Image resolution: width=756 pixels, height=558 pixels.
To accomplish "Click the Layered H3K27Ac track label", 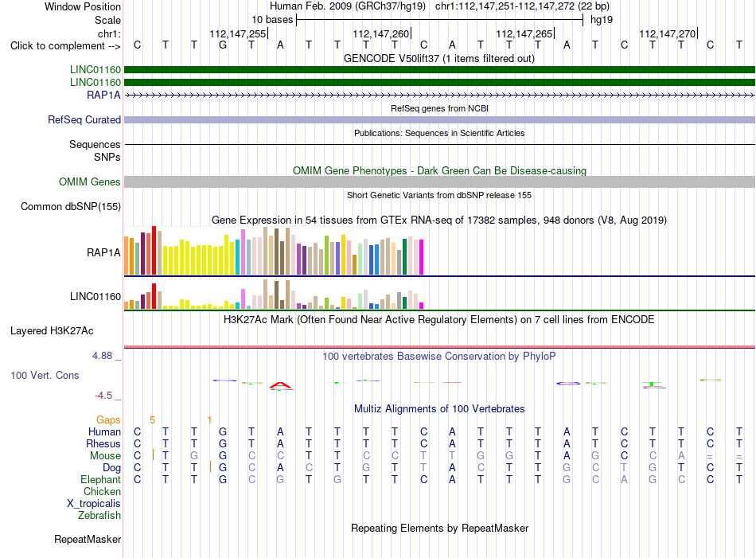I will tap(52, 331).
